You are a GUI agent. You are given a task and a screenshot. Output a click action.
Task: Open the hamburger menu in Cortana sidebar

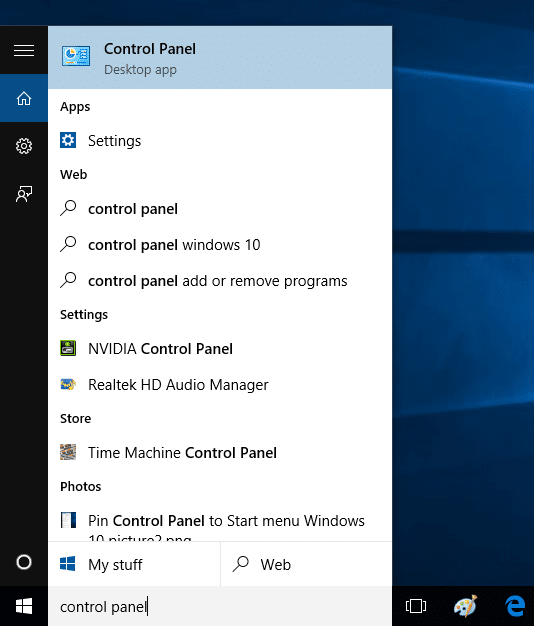click(x=24, y=50)
